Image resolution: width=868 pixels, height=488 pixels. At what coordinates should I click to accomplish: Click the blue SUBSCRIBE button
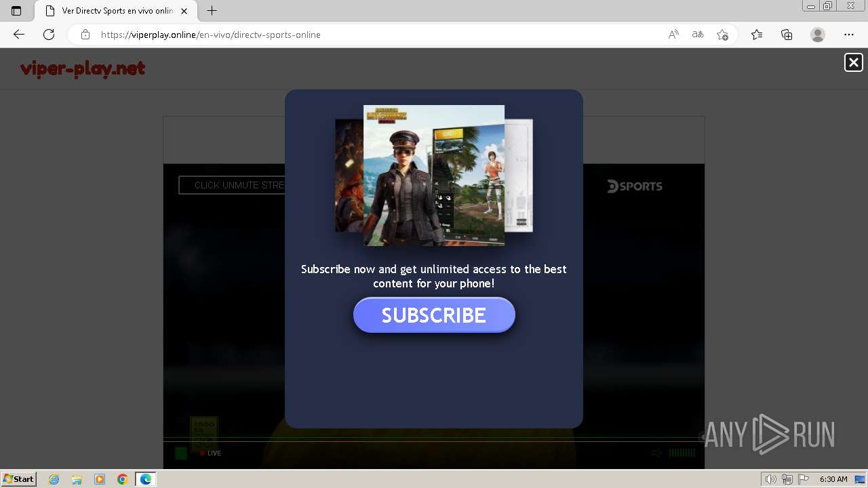434,315
